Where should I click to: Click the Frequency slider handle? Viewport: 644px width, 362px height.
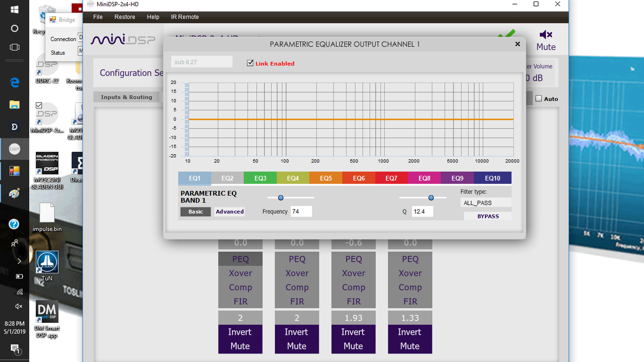point(281,198)
